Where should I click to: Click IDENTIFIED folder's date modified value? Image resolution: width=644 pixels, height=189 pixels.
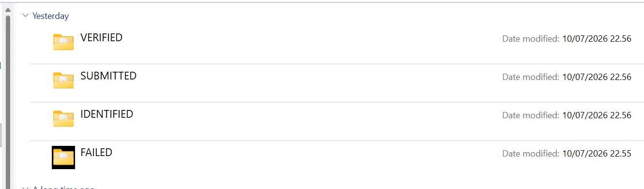pos(597,115)
